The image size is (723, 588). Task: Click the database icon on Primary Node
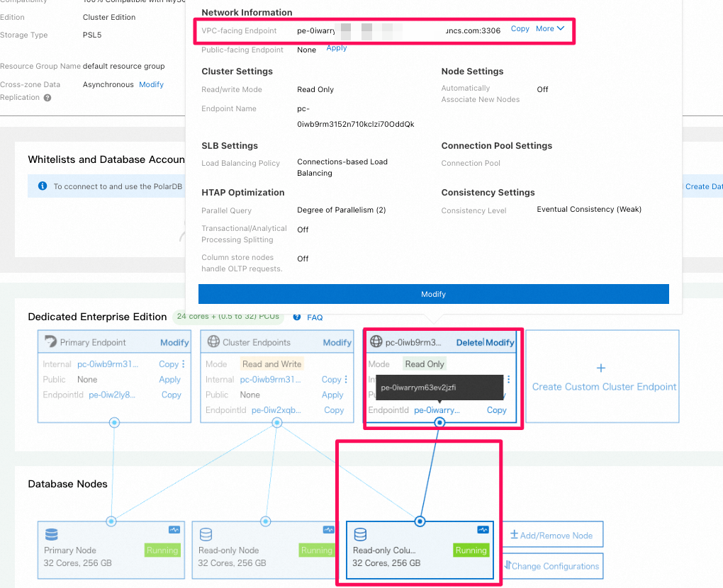tap(52, 535)
